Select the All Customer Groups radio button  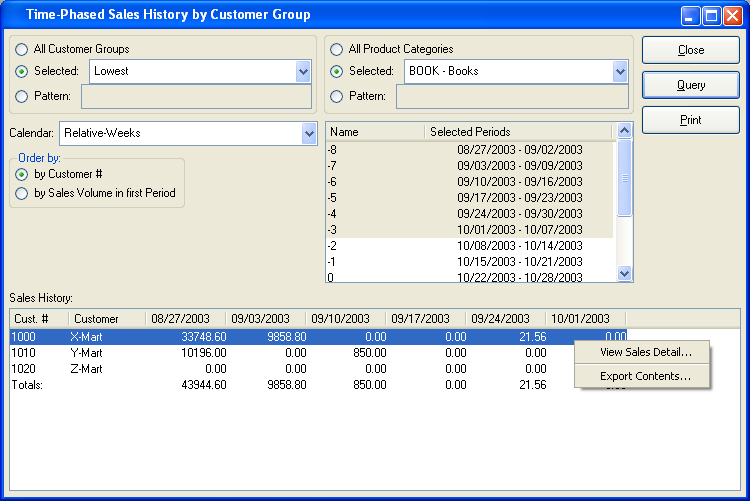tap(22, 49)
